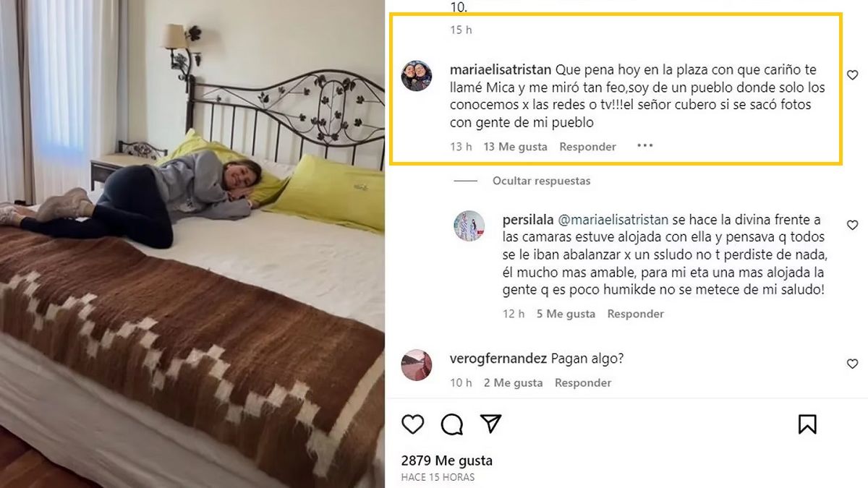Open the verogfernandez profile avatar
The height and width of the screenshot is (488, 868).
point(417,364)
